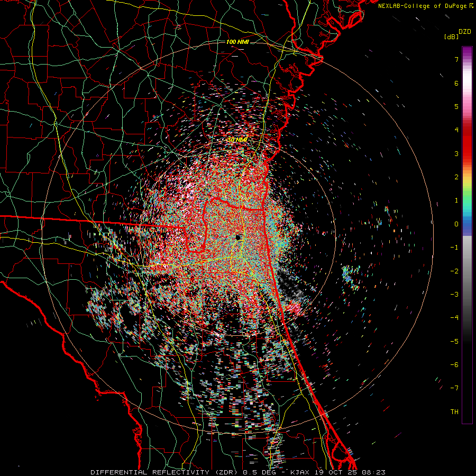Viewport: 476px width, 476px height.
Task: Click the -3 value on color scale
Action: tap(454, 295)
